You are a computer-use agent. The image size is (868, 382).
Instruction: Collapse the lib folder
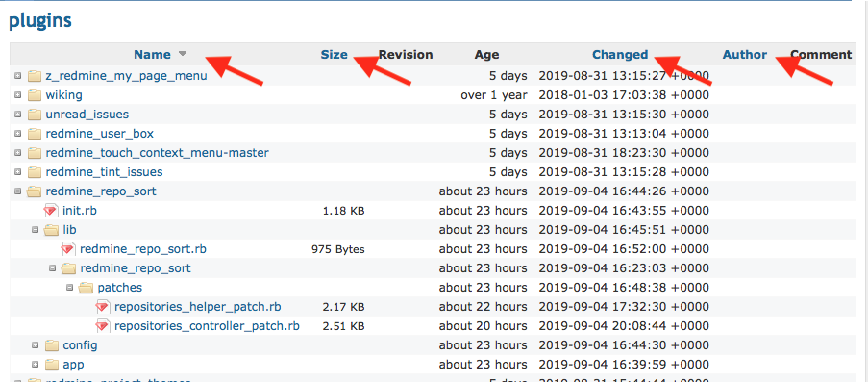[x=36, y=230]
